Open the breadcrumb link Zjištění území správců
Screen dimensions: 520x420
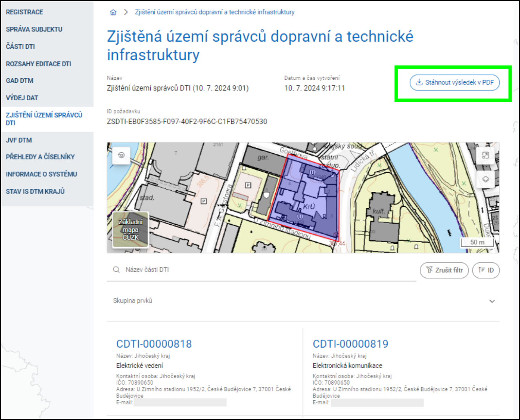coord(214,12)
